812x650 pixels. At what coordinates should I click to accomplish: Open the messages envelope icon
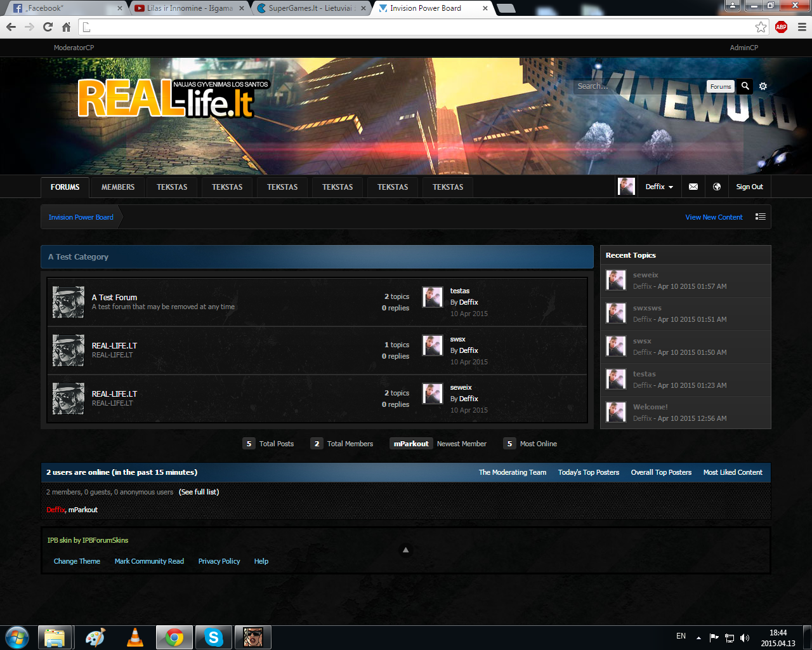[x=693, y=187]
